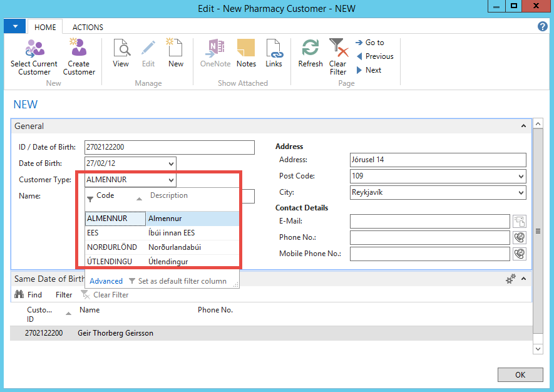This screenshot has height=392, width=554.
Task: Click the Select Current Customer icon
Action: [34, 49]
